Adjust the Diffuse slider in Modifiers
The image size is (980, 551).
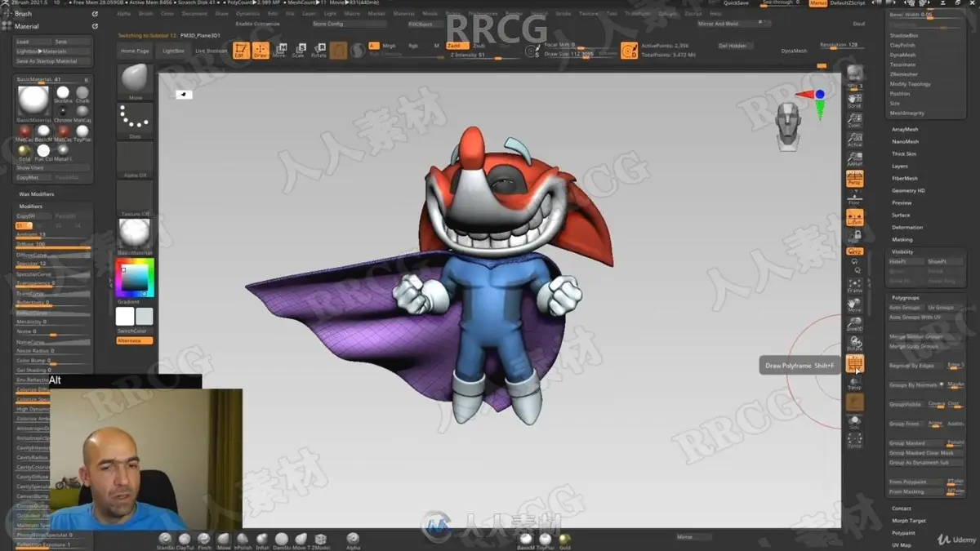53,244
